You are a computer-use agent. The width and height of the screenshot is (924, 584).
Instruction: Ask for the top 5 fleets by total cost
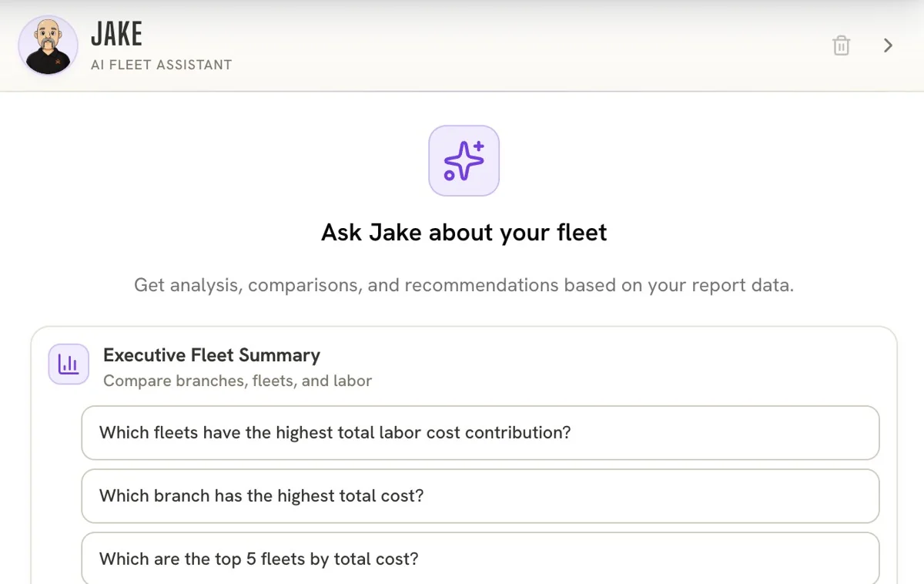[480, 559]
